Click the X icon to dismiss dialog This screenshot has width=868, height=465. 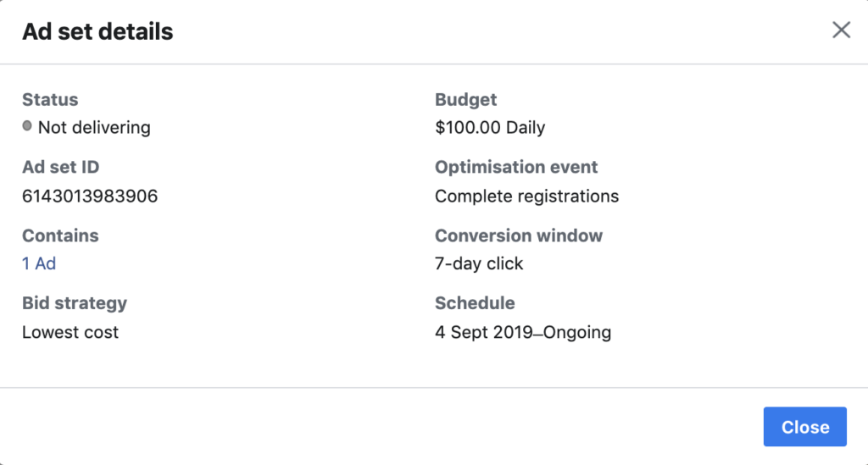click(841, 30)
